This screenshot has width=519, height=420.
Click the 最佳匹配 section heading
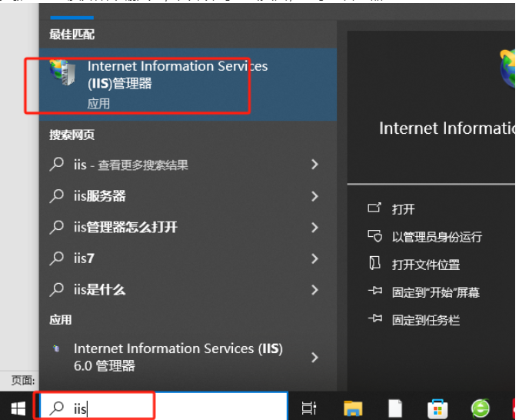click(x=72, y=34)
